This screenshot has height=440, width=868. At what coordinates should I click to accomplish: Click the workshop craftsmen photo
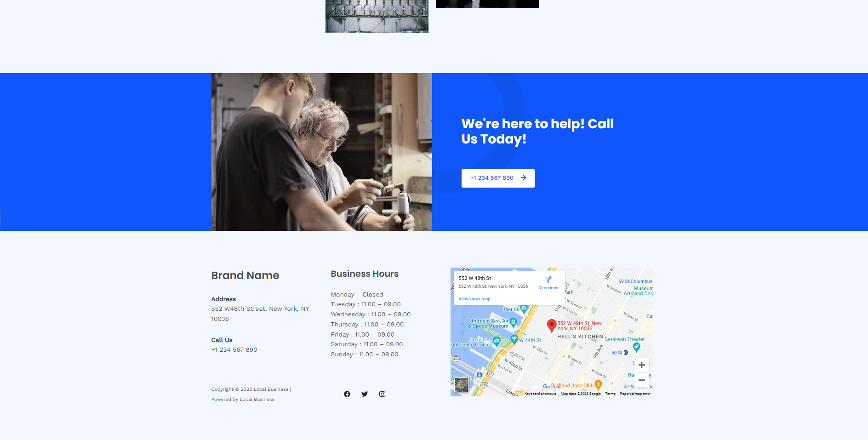322,152
